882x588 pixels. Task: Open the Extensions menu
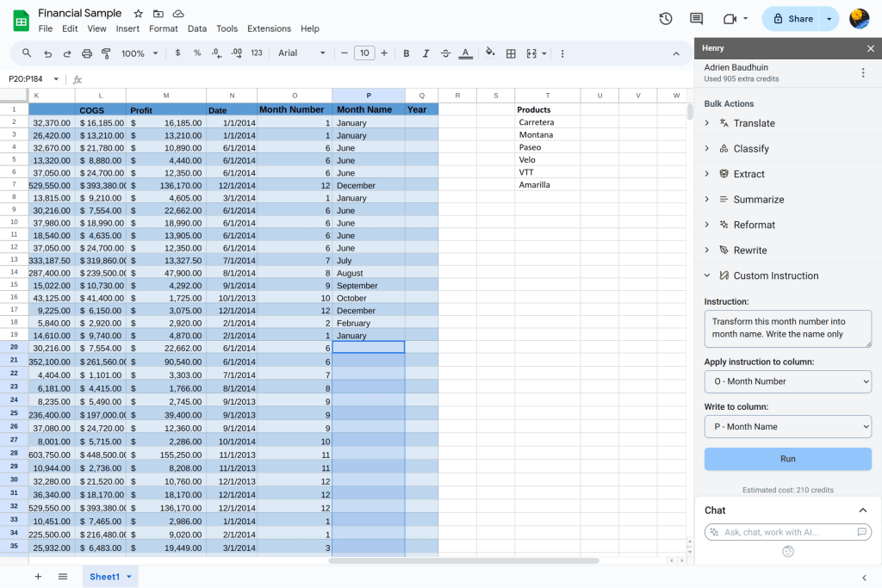(269, 28)
